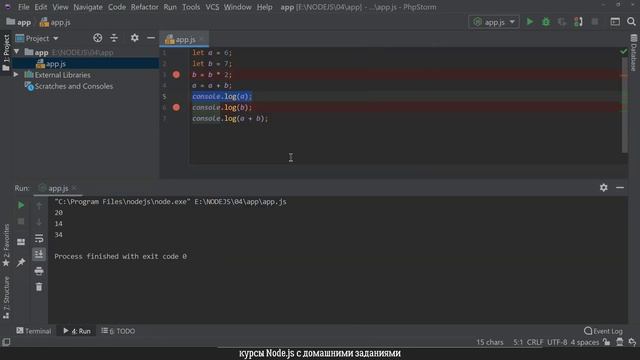
Task: Close the app.js tab in the Run panel
Action: 74,188
